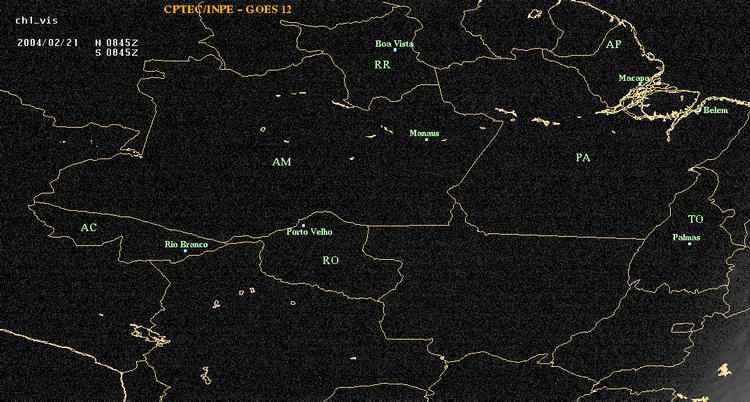Click the Rio Branco city label
Screen dimensions: 750x402
187,245
